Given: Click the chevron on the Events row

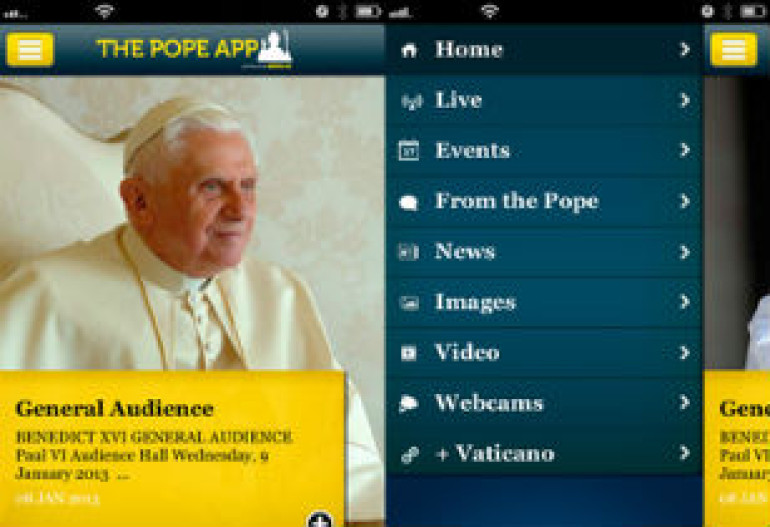Looking at the screenshot, I should pos(685,150).
